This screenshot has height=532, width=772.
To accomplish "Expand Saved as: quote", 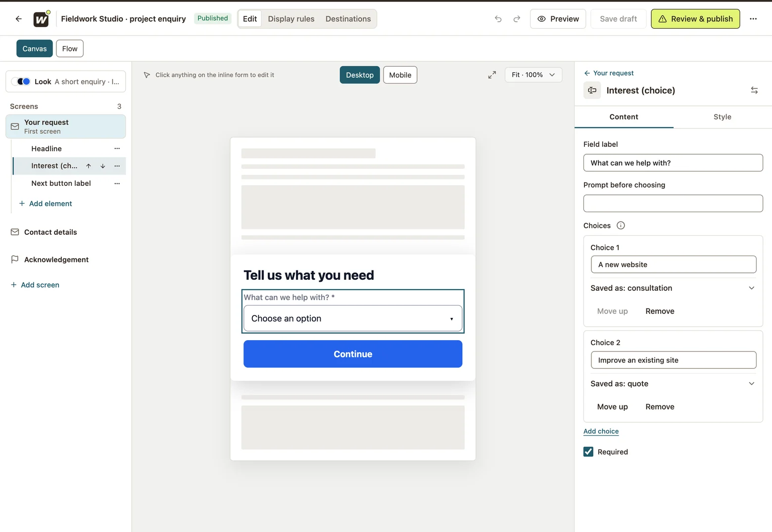I will pos(673,384).
